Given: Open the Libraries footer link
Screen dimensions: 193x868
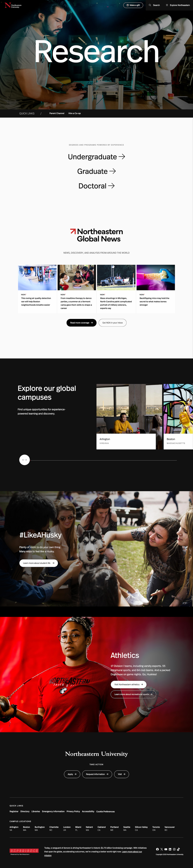Looking at the screenshot, I should click(36, 811).
